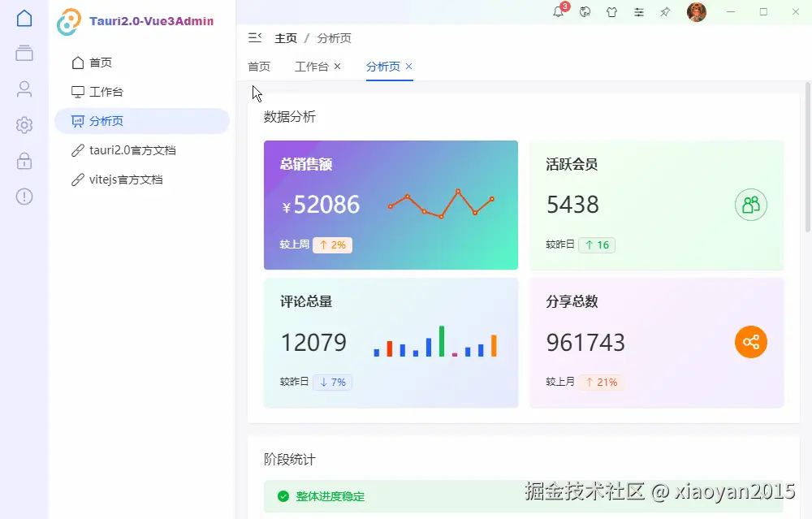Click the green check icon in progress alert
812x519 pixels.
pyautogui.click(x=283, y=497)
